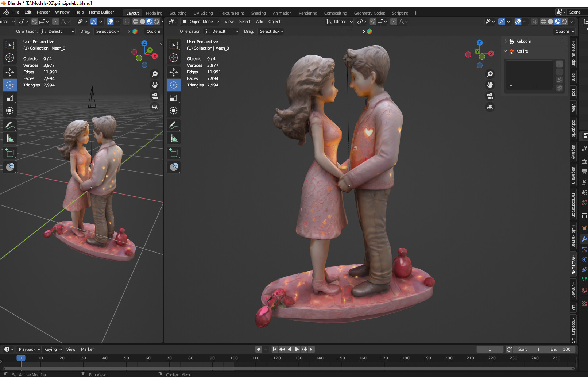Switch right viewport to rendered shading
The image size is (588, 377).
(564, 22)
